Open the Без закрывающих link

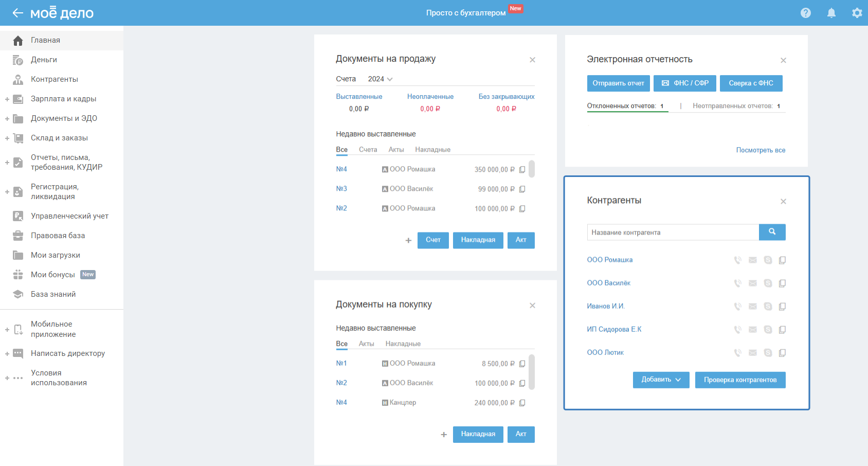click(x=507, y=97)
